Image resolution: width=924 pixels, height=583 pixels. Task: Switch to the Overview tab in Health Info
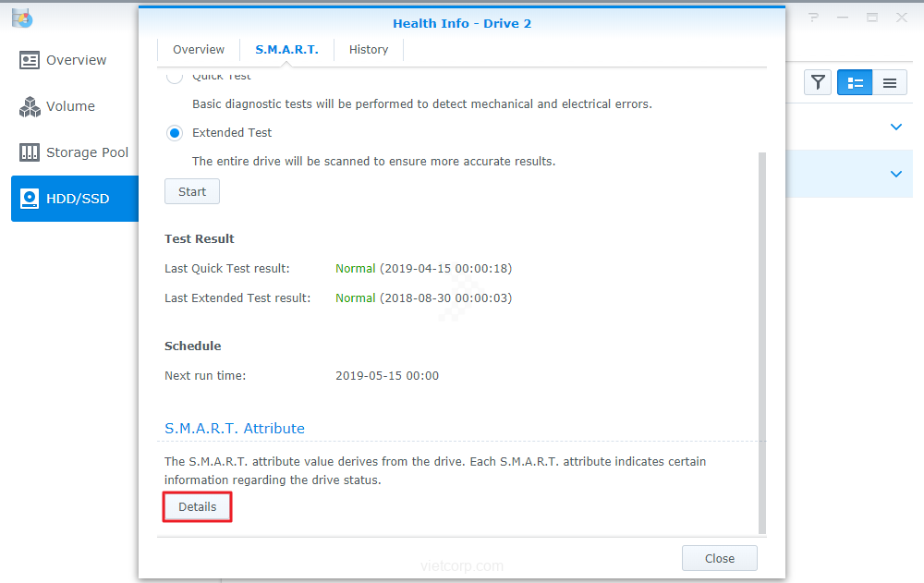(x=199, y=50)
